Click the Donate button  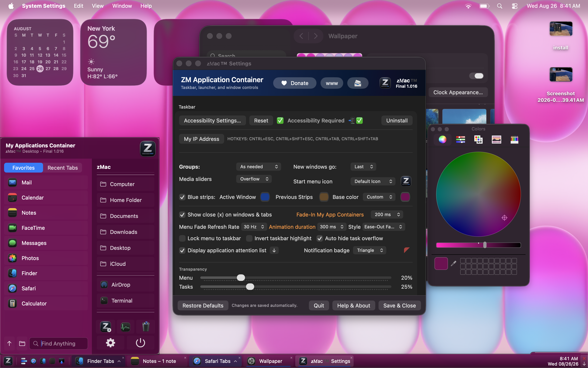click(295, 83)
